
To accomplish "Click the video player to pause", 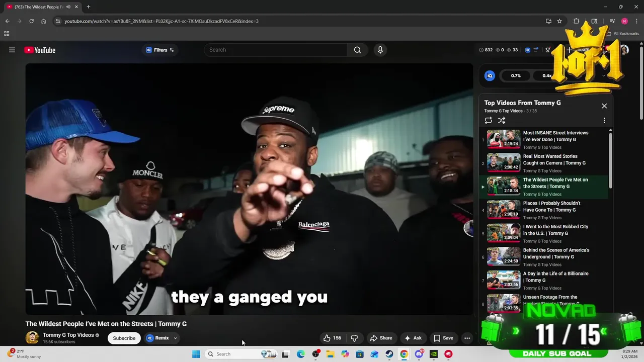I will [250, 189].
